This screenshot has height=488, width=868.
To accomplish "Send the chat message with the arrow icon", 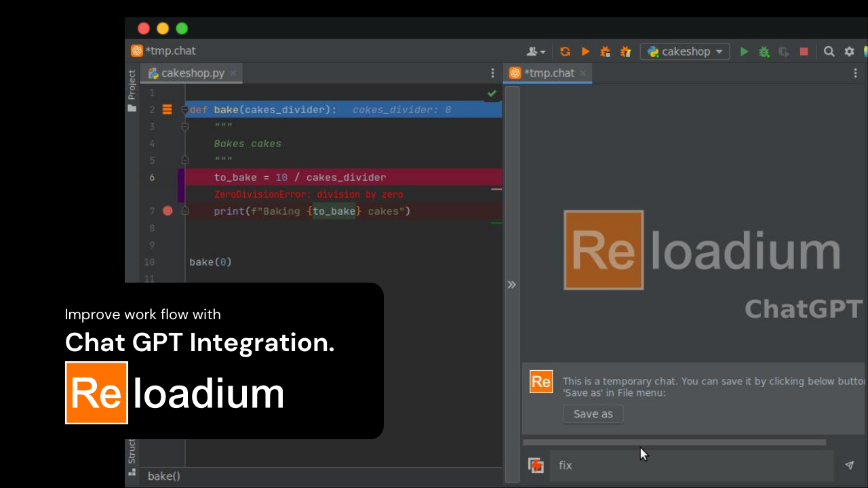I will click(x=849, y=466).
